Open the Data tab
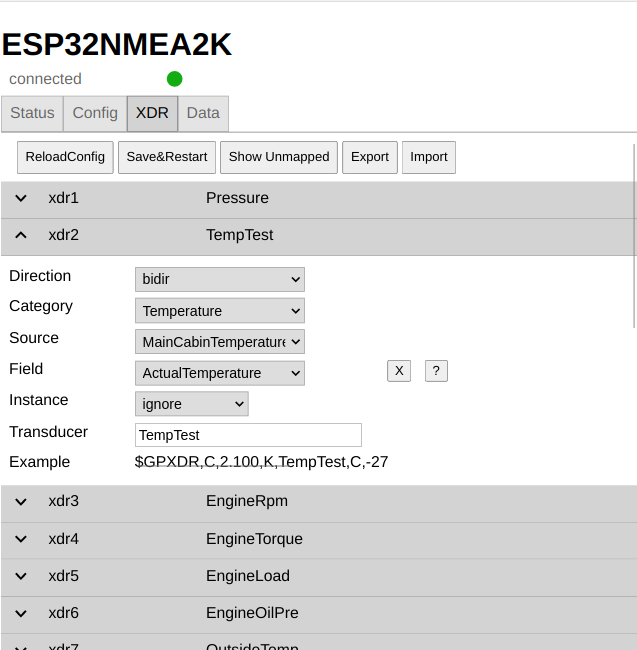637x650 pixels. point(203,113)
